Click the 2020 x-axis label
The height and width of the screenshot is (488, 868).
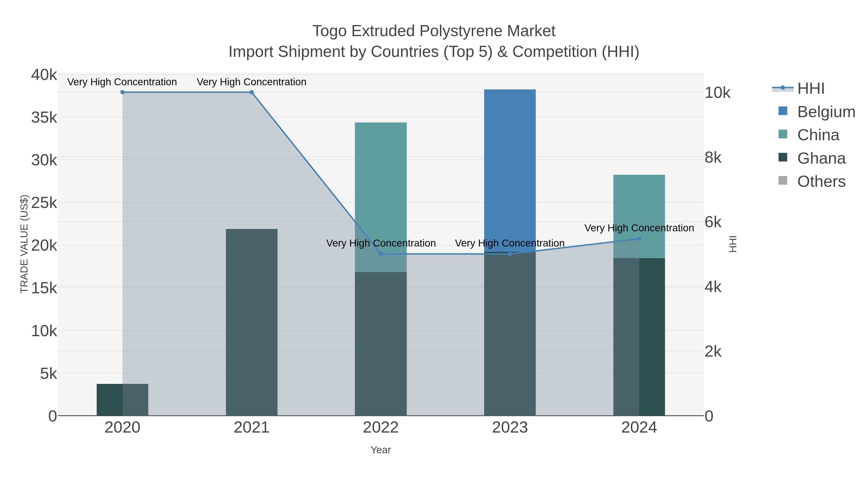(x=122, y=428)
